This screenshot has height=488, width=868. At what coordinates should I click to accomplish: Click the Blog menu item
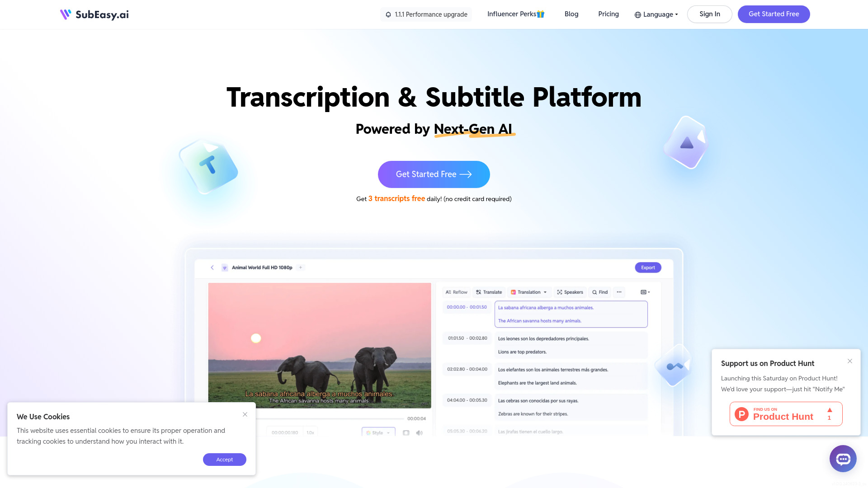coord(571,14)
